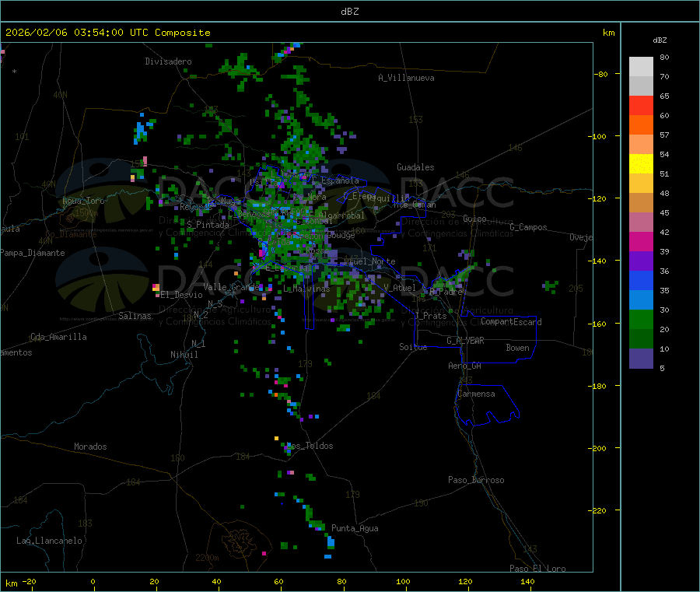Click the -200 km vertical axis tick
Screen dimensions: 700x592
[598, 448]
